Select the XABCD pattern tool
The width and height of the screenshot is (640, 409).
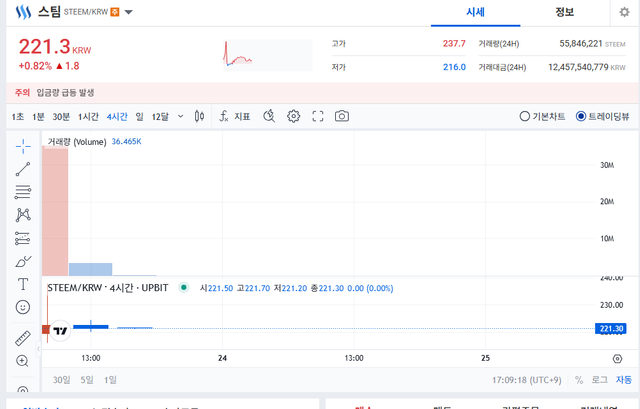[x=23, y=215]
